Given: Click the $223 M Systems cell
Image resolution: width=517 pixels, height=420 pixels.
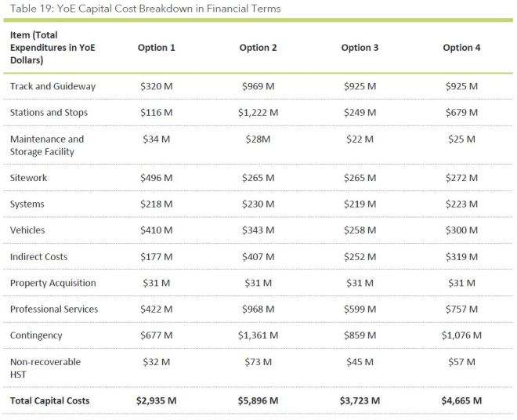Looking at the screenshot, I should coord(462,205).
